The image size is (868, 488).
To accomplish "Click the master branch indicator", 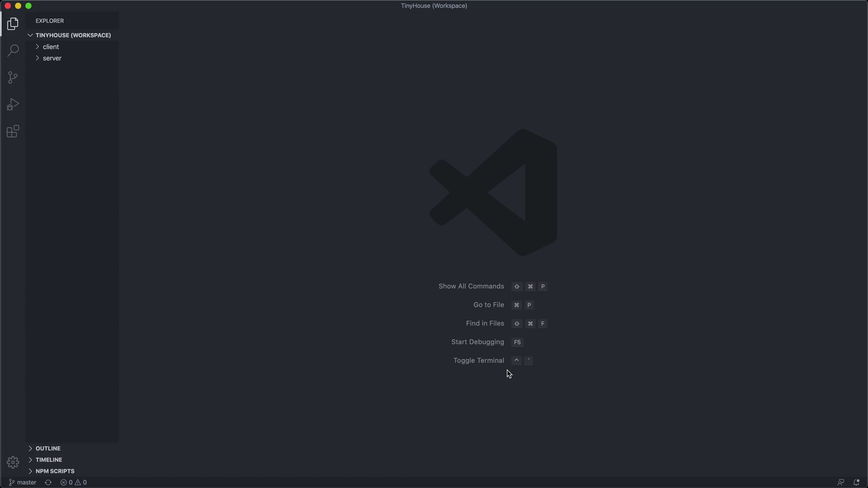I will click(x=22, y=482).
